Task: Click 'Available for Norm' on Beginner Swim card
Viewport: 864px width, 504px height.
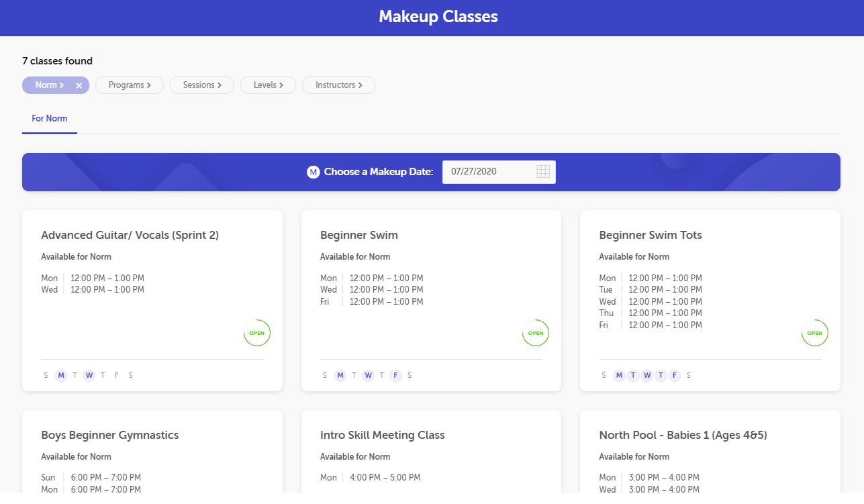Action: (x=355, y=257)
